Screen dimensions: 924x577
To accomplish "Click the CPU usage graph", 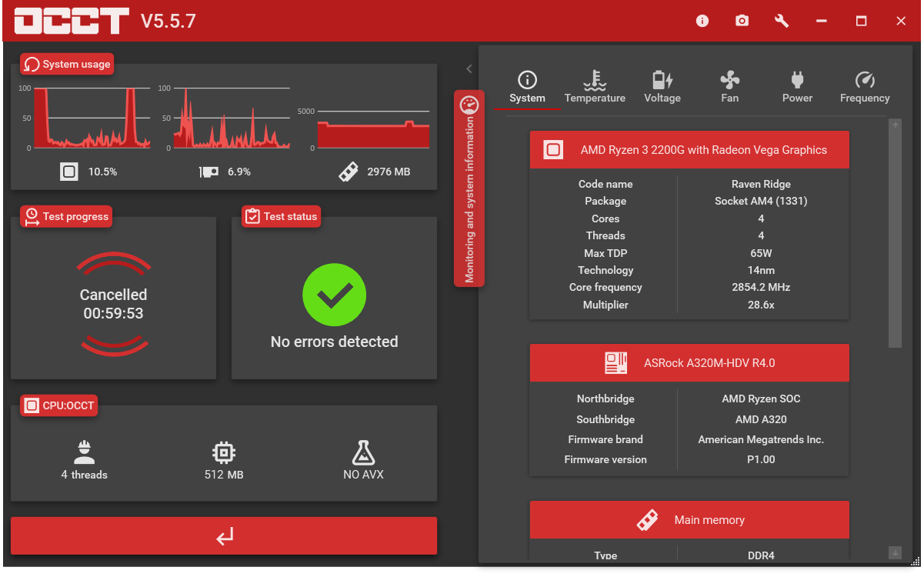I will coord(92,118).
